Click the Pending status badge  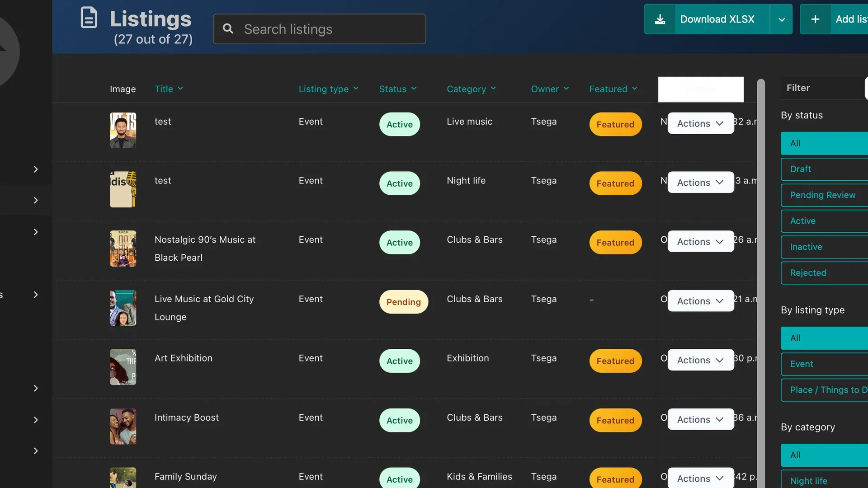click(x=403, y=302)
